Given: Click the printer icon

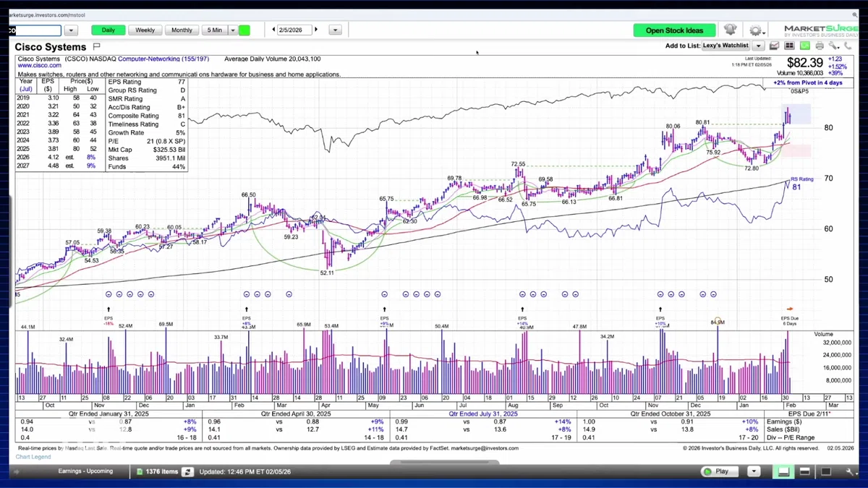Looking at the screenshot, I should 819,46.
